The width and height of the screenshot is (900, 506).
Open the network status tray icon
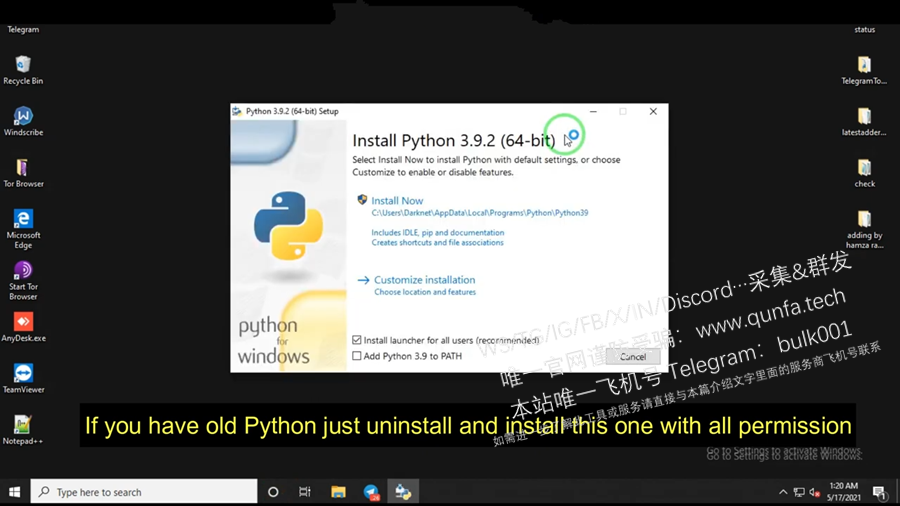[798, 492]
